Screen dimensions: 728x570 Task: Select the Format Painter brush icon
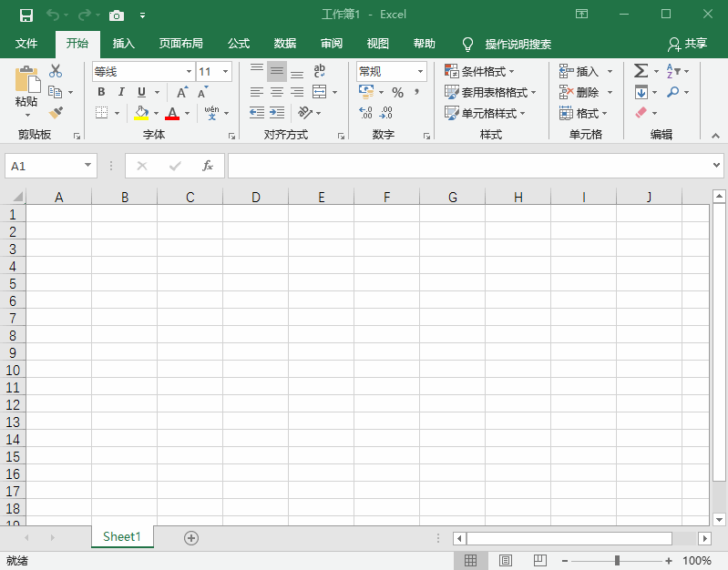coord(56,113)
